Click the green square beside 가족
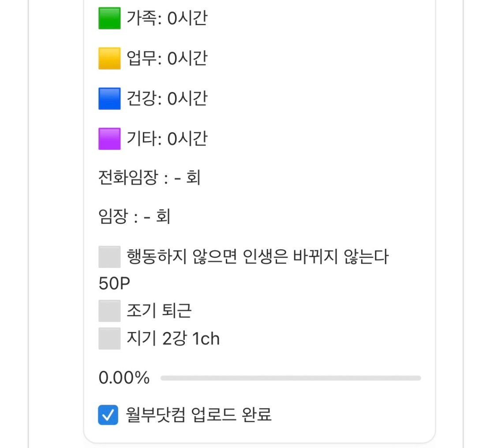 [109, 19]
